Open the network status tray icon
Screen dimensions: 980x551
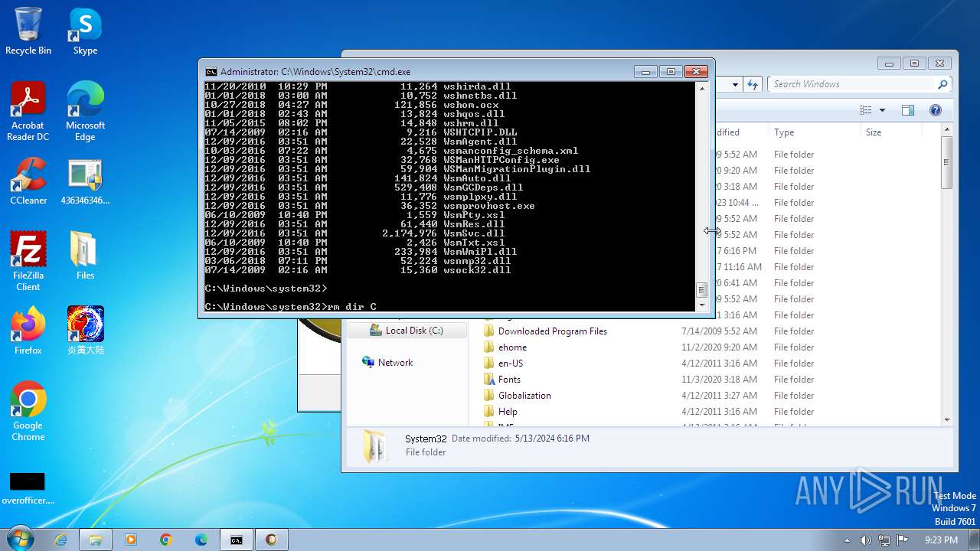click(884, 540)
